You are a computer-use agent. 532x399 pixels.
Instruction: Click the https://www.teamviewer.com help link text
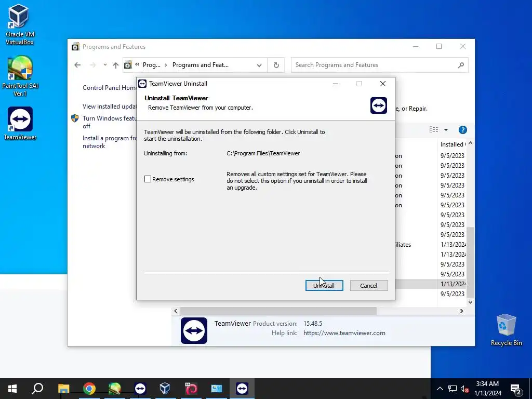click(344, 333)
